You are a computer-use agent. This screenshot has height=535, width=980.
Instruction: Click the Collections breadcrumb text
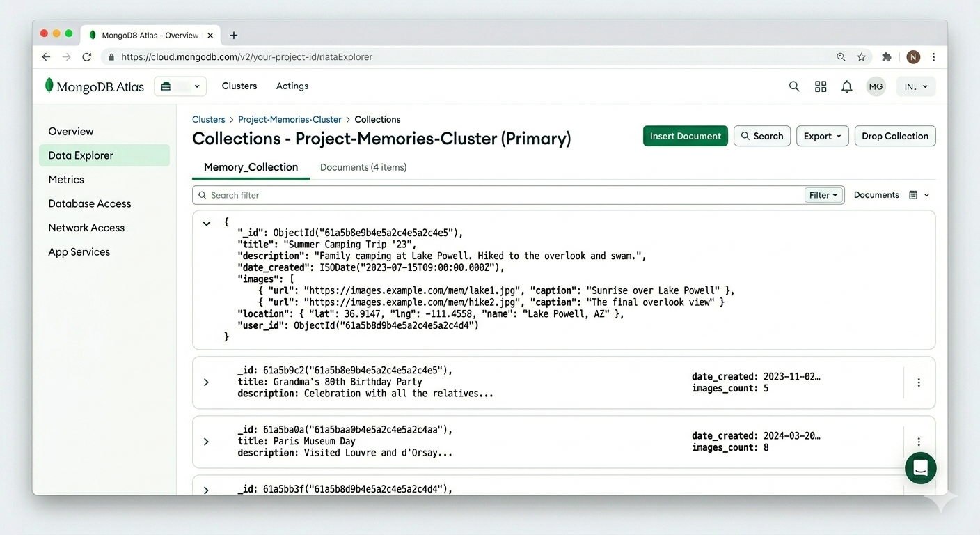[x=377, y=119]
